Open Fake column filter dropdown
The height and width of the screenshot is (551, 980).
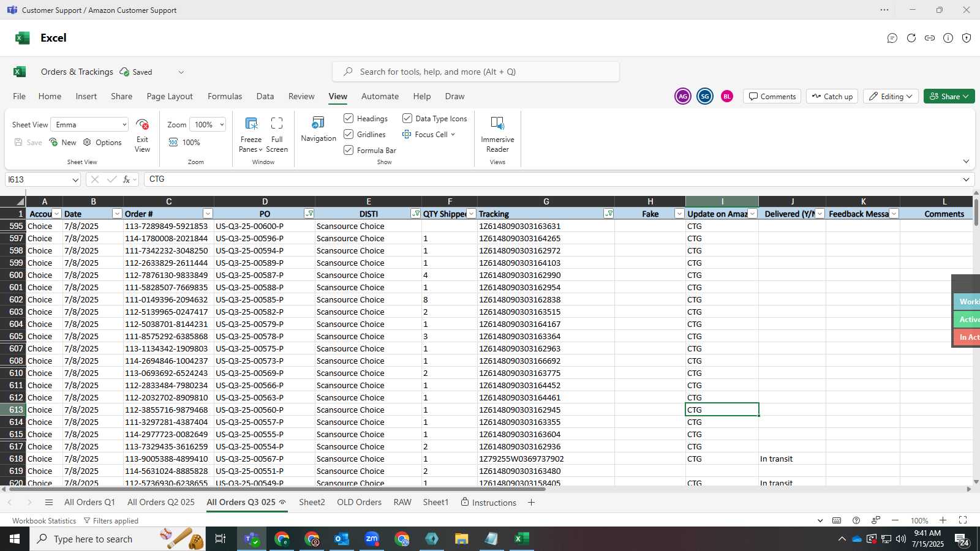[x=679, y=214]
